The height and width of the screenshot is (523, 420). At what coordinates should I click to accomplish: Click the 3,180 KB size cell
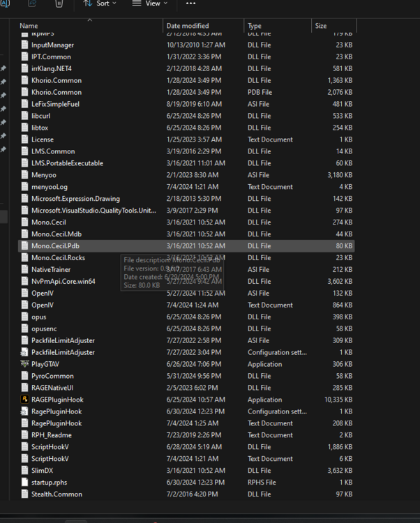coord(340,175)
